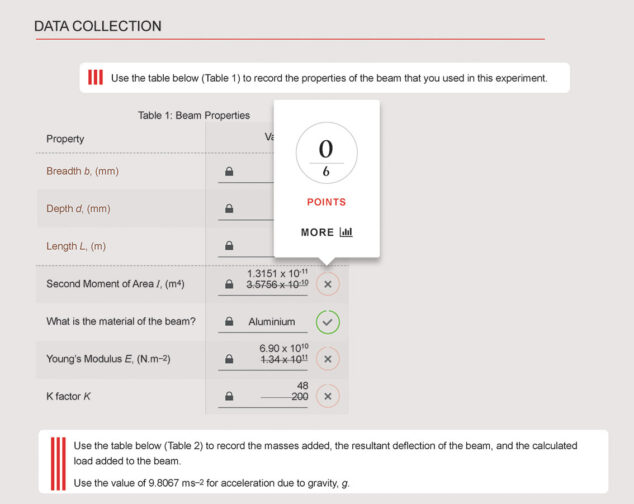634x504 pixels.
Task: Click the Aluminium material answer field
Action: click(x=272, y=322)
